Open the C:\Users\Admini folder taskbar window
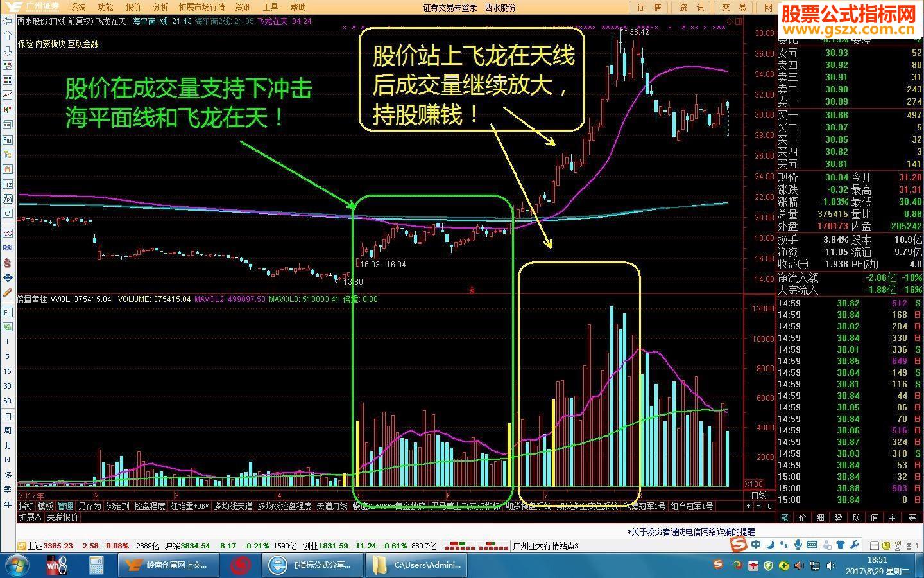This screenshot has height=578, width=924. pos(416,565)
